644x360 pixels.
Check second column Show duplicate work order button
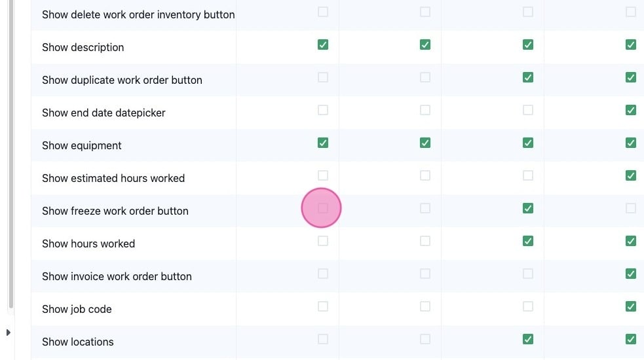[425, 77]
